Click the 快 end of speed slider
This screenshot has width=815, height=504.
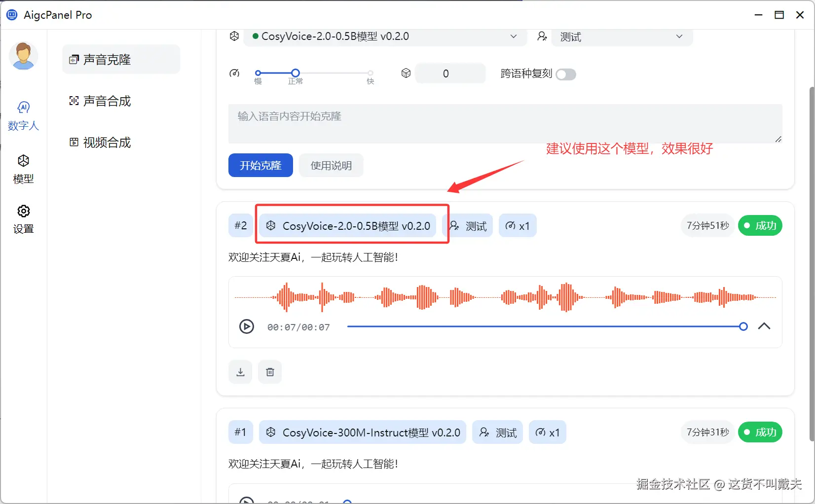coord(370,73)
